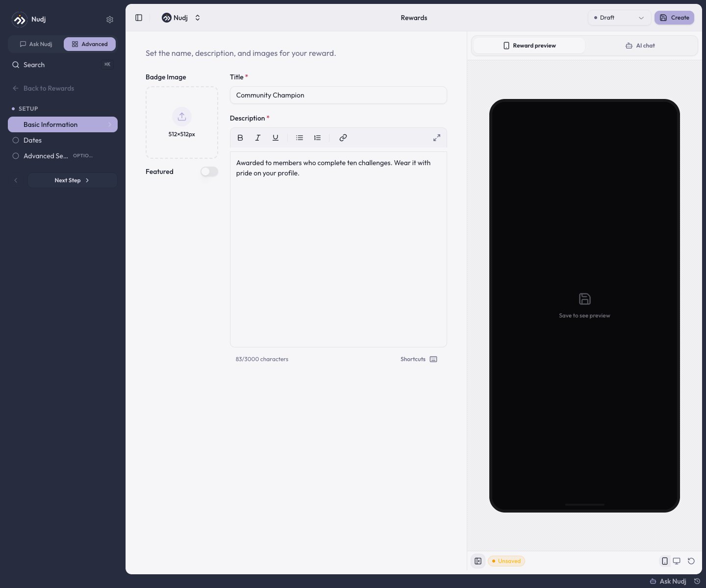Click the Search icon in sidebar

click(16, 65)
